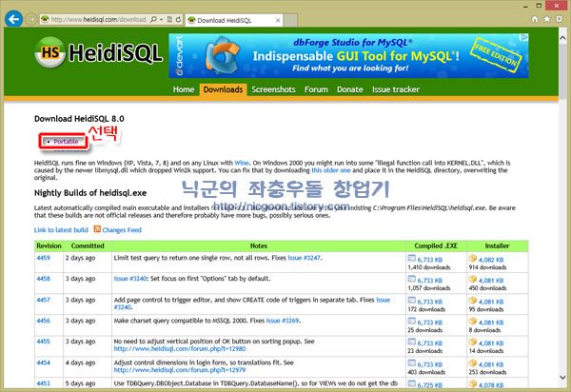
Task: Open revision 4458 link
Action: (43, 279)
